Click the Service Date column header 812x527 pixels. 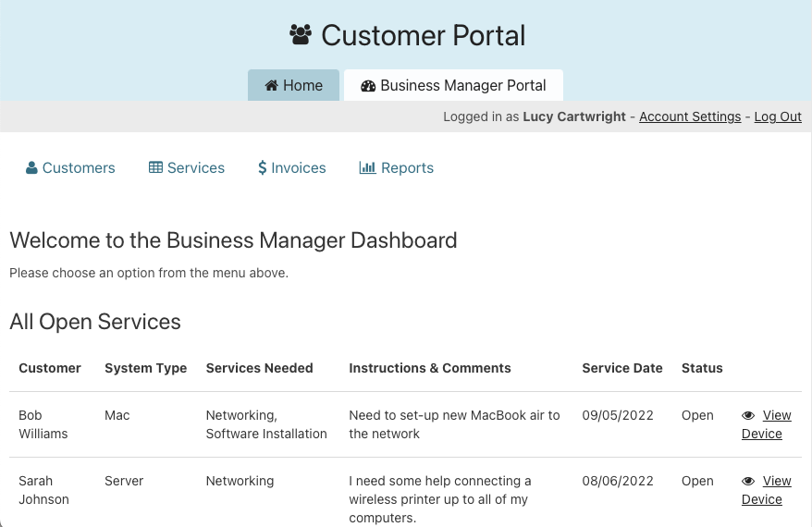[622, 368]
